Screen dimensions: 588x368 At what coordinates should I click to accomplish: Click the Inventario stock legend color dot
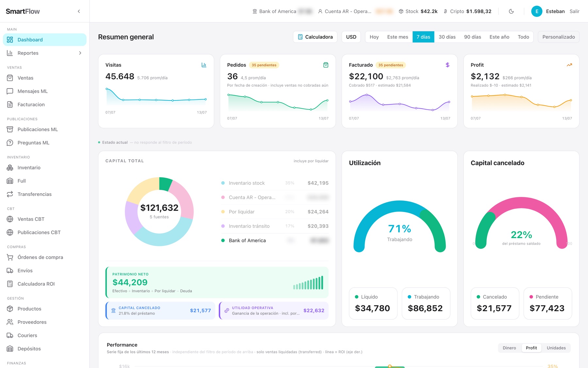click(223, 183)
